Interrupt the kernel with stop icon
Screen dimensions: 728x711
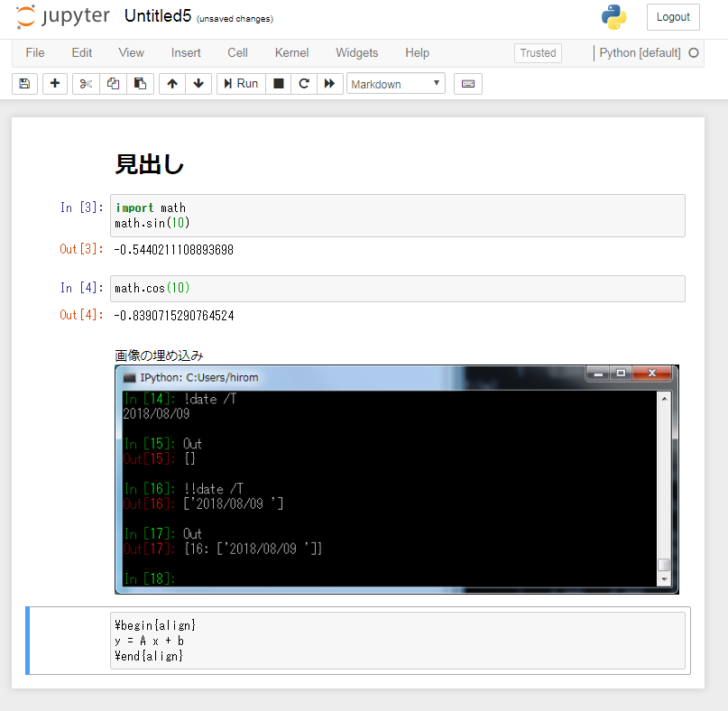pyautogui.click(x=278, y=84)
